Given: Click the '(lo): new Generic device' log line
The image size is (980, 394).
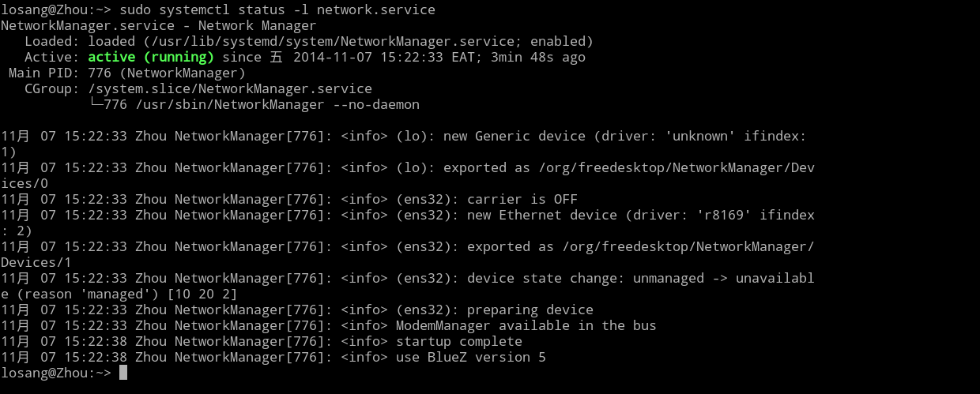Looking at the screenshot, I should click(407, 144).
